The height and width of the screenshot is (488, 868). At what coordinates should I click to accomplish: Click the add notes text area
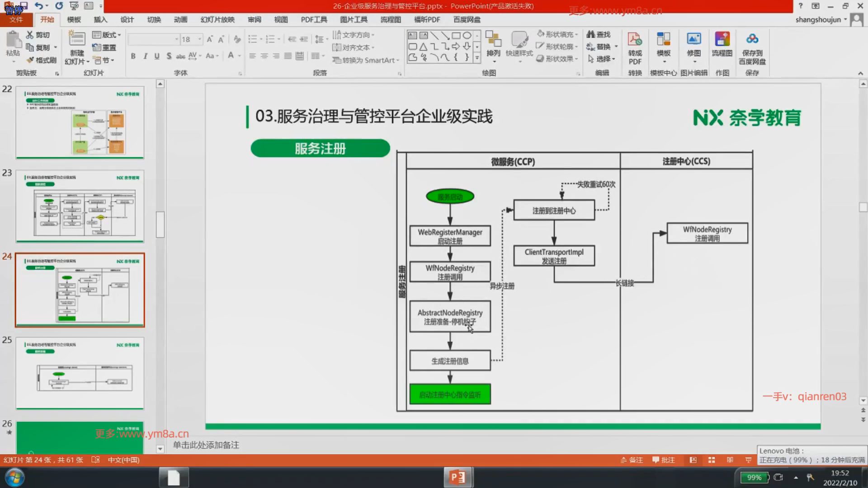[x=206, y=445]
